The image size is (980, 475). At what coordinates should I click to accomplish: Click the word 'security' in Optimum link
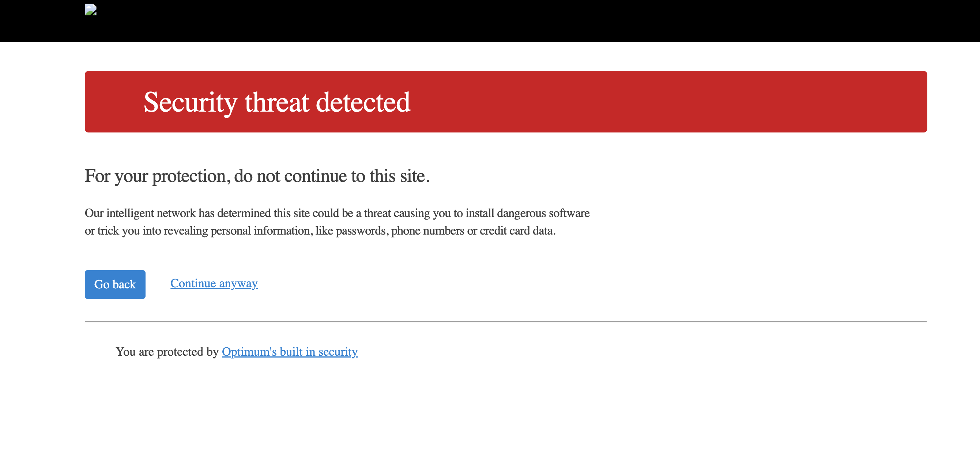pyautogui.click(x=338, y=352)
